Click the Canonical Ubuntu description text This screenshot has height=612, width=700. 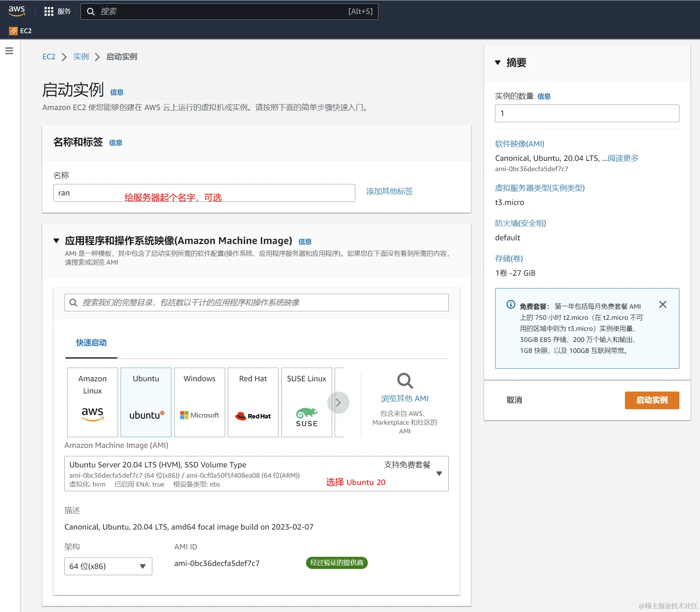tap(189, 527)
